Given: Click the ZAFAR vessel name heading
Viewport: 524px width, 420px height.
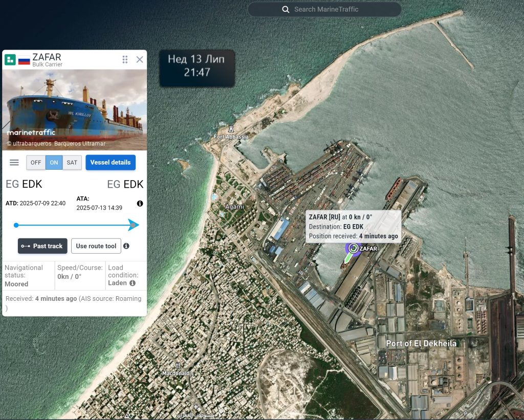Looking at the screenshot, I should coord(47,57).
